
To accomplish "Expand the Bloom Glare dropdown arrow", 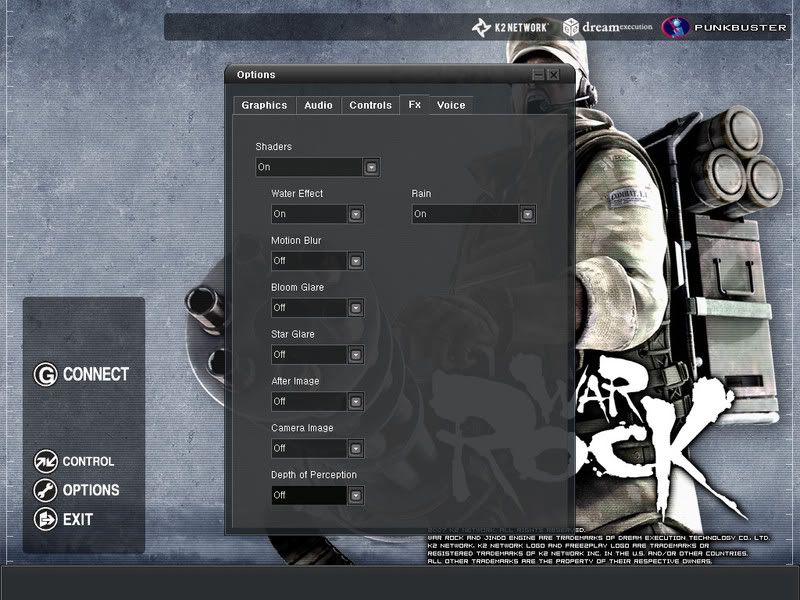I will coord(356,308).
